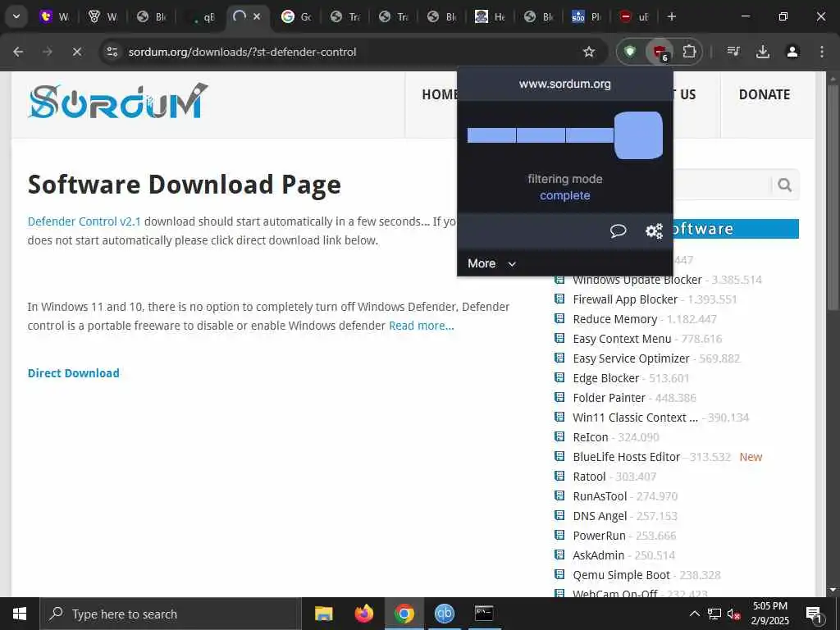
Task: Open Edge Blocker link
Action: click(x=606, y=378)
